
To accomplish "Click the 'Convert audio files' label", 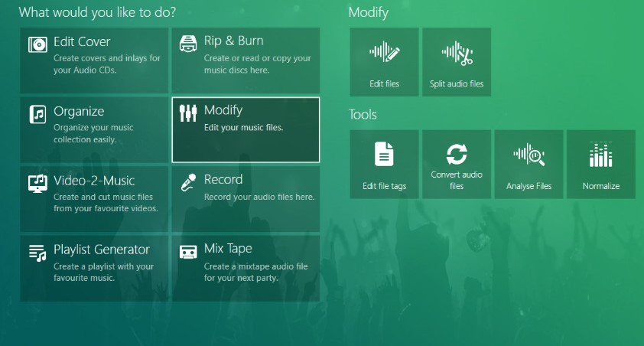I will (457, 180).
